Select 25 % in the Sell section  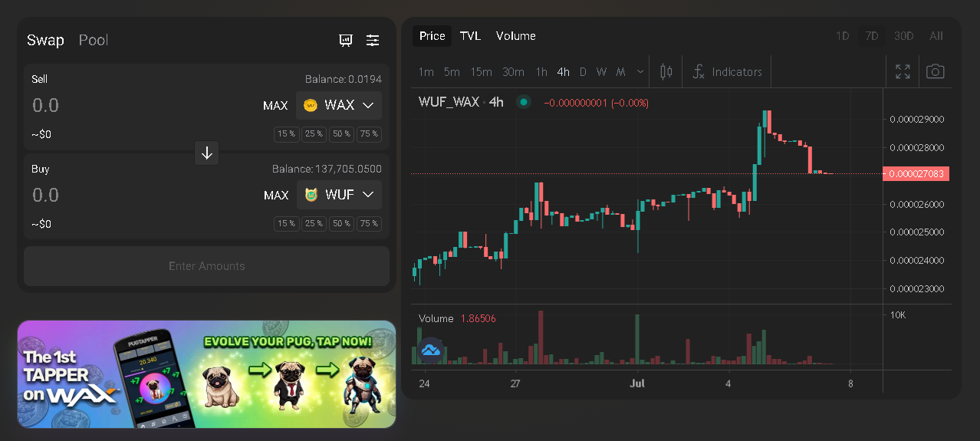pos(313,133)
